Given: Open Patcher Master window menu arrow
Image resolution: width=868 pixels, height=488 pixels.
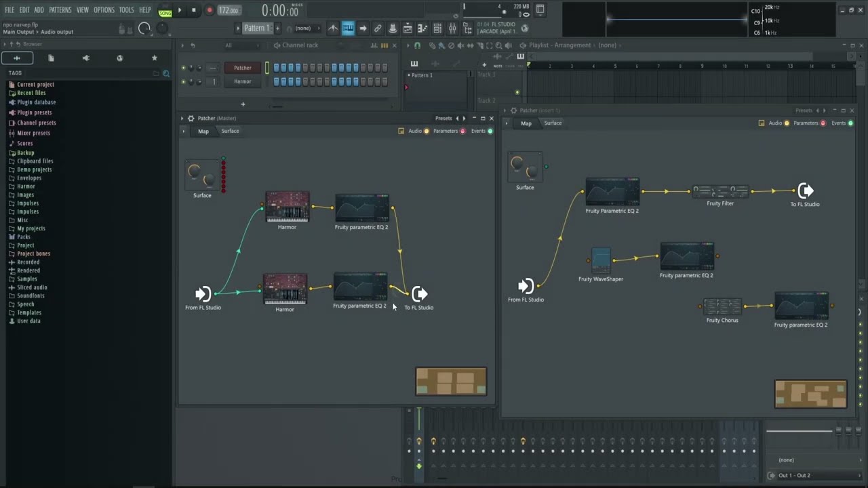Looking at the screenshot, I should click(182, 118).
